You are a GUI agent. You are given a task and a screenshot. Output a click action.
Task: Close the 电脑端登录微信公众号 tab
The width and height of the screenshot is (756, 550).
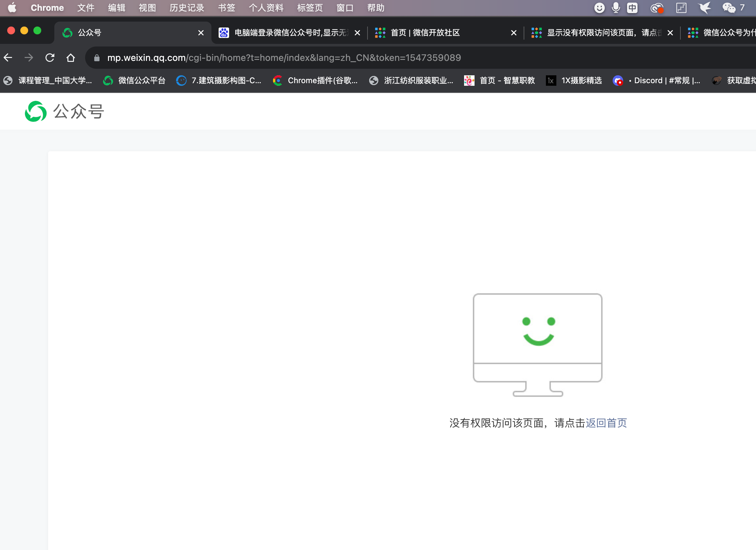pos(357,33)
